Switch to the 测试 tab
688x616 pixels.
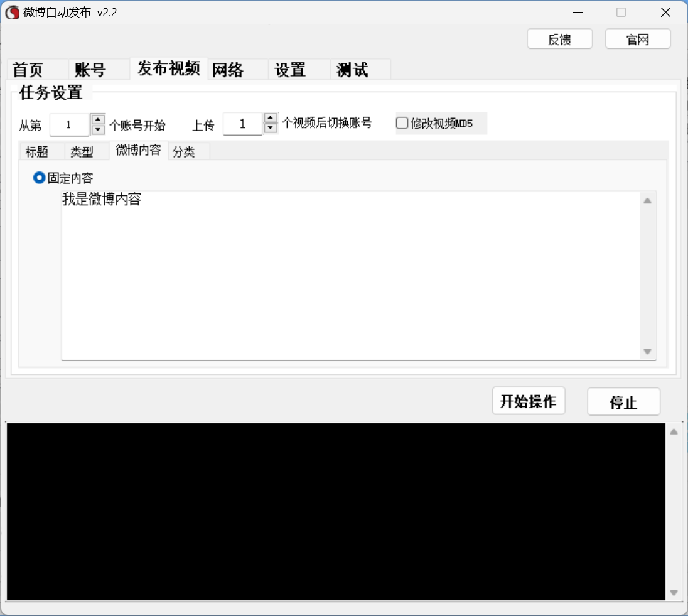point(352,70)
